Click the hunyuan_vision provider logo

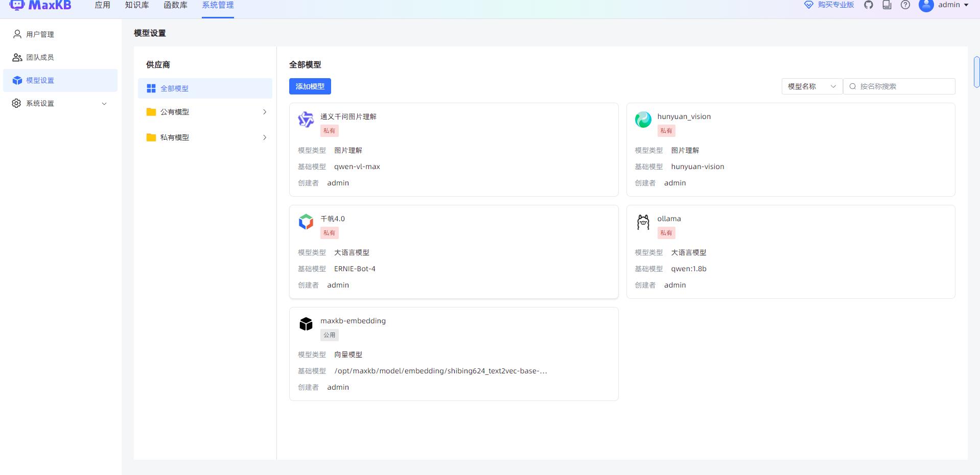tap(643, 120)
